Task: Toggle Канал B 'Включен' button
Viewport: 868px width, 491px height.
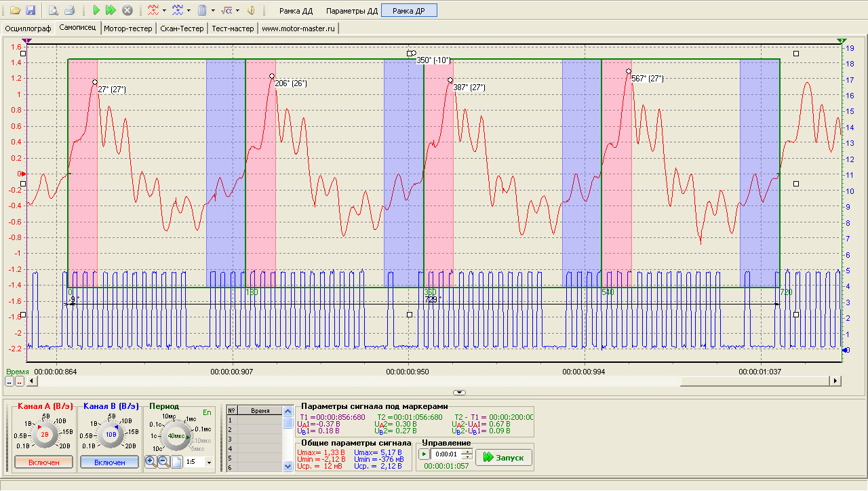Action: (109, 462)
